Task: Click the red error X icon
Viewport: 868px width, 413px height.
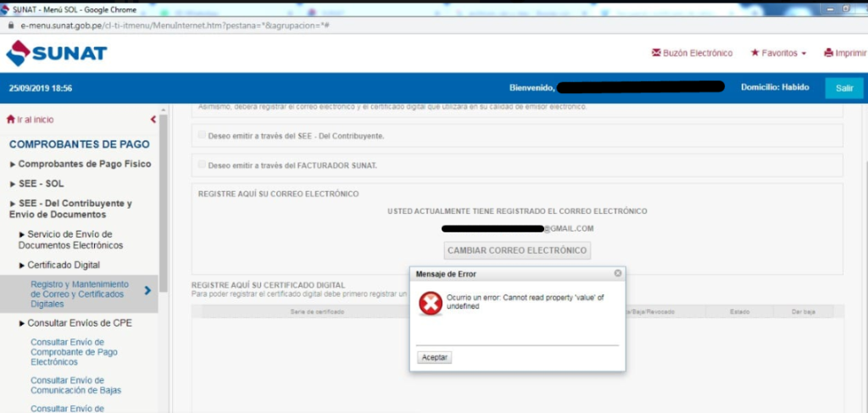Action: point(430,304)
